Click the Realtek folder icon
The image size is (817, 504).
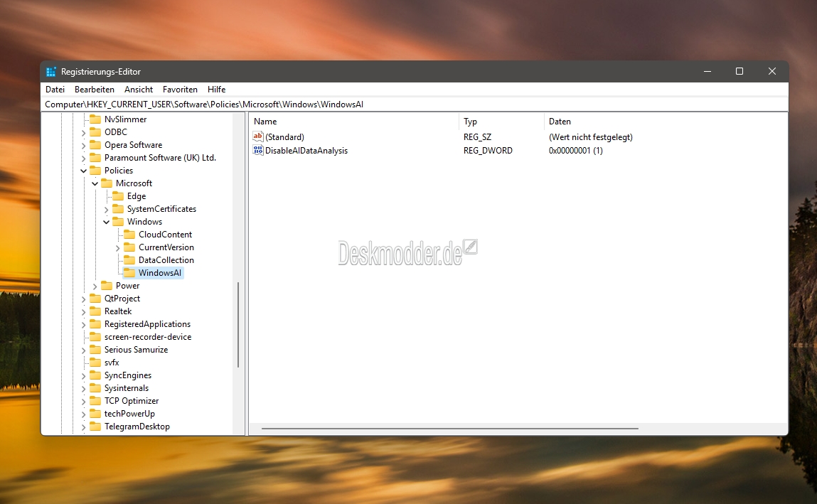pyautogui.click(x=95, y=311)
